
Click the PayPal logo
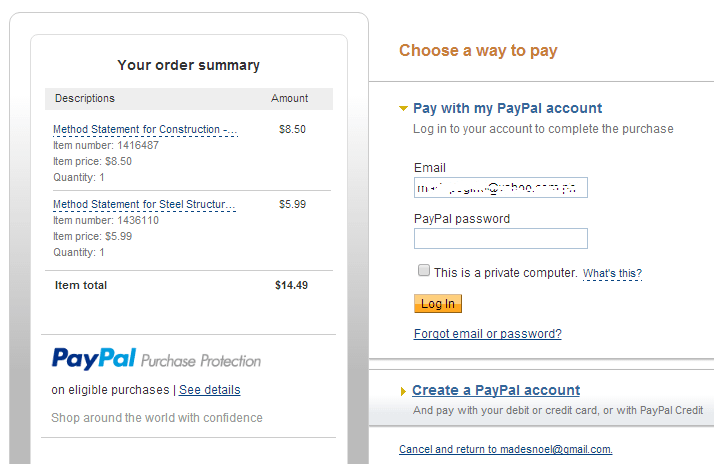tap(93, 359)
